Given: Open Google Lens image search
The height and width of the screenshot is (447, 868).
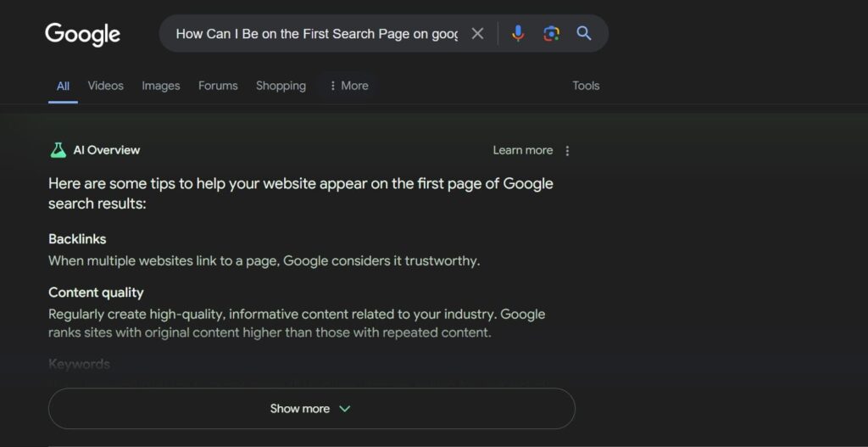Looking at the screenshot, I should click(551, 34).
